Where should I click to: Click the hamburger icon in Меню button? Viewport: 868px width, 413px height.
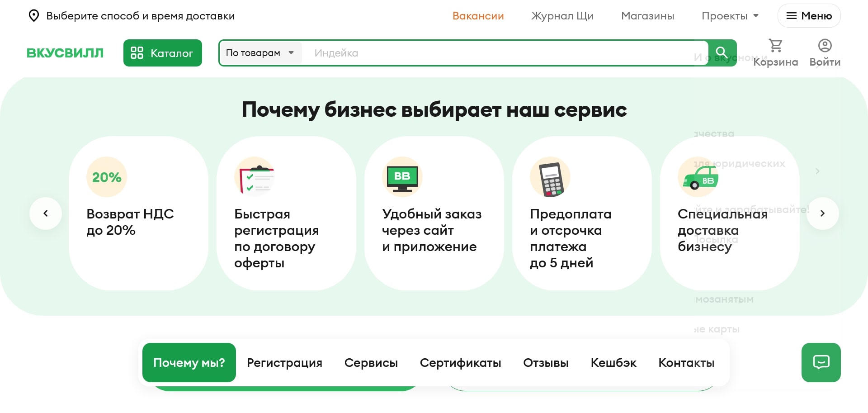coord(792,15)
